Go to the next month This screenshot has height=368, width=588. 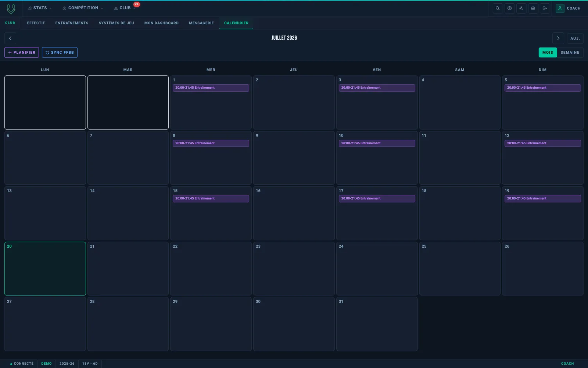point(558,38)
